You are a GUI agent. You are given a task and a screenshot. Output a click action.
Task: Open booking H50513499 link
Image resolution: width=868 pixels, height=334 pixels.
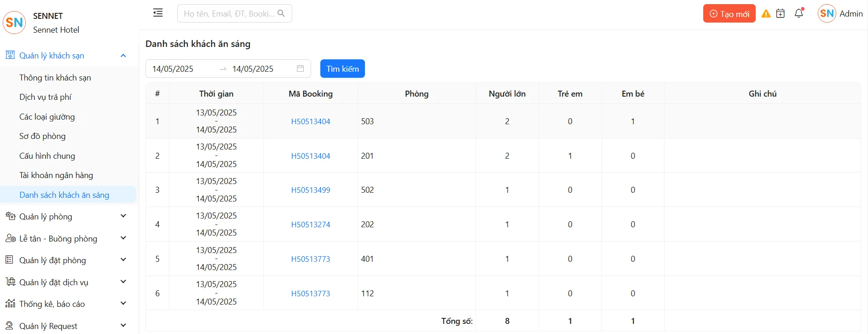coord(311,190)
